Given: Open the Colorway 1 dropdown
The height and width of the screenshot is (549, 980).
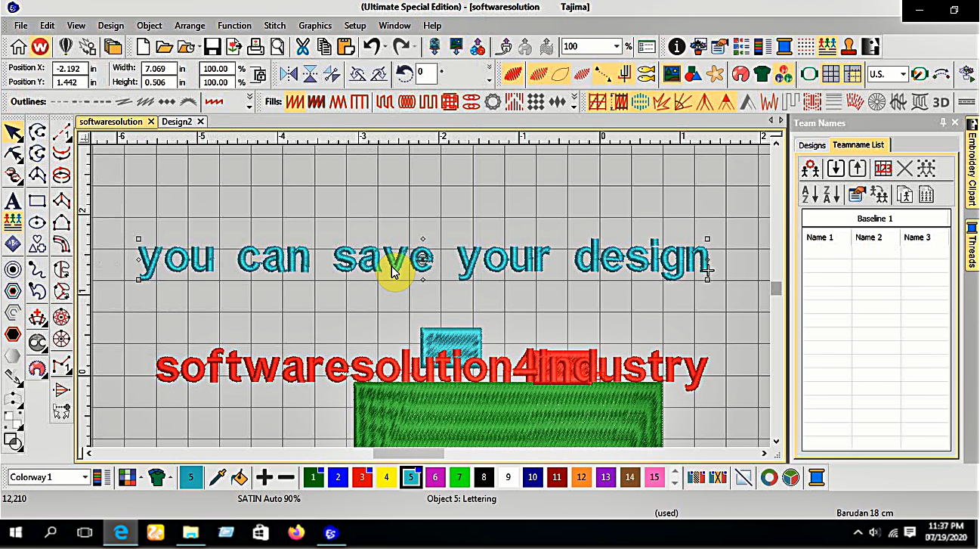Looking at the screenshot, I should [85, 477].
